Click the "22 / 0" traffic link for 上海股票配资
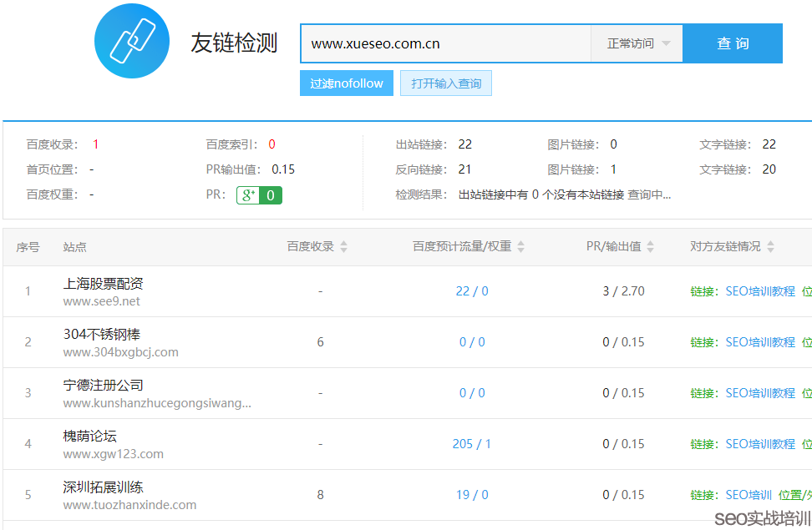812x530 pixels. click(x=471, y=290)
